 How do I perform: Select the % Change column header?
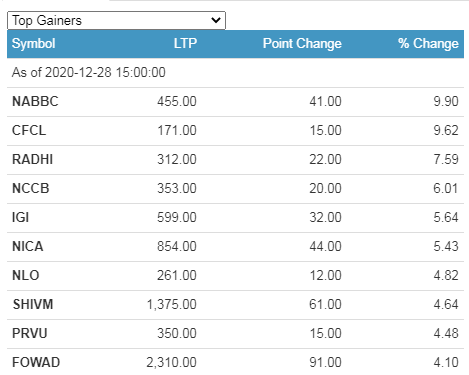[428, 44]
